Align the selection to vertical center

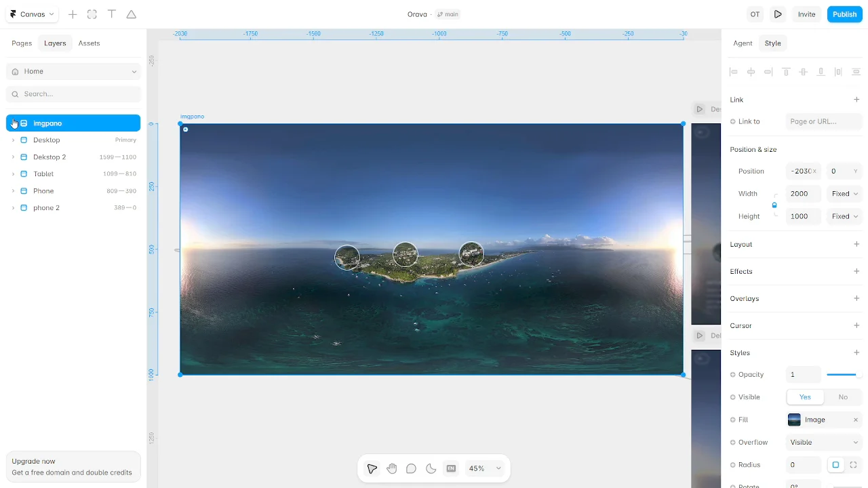click(x=804, y=72)
